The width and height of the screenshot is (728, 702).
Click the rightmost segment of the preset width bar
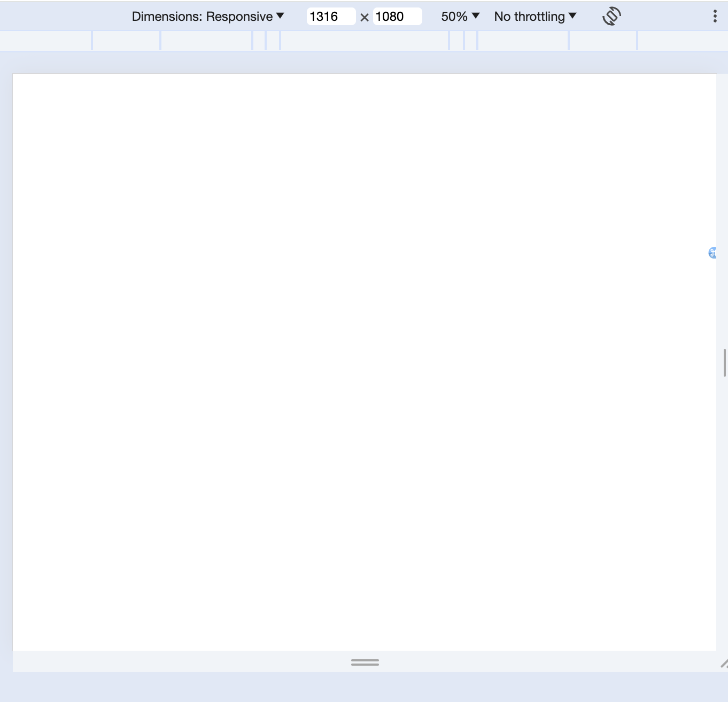click(x=683, y=41)
